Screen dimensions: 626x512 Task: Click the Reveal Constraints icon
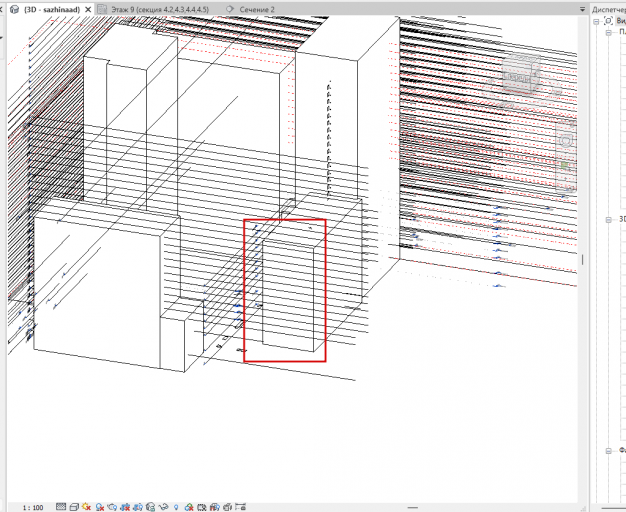(241, 507)
